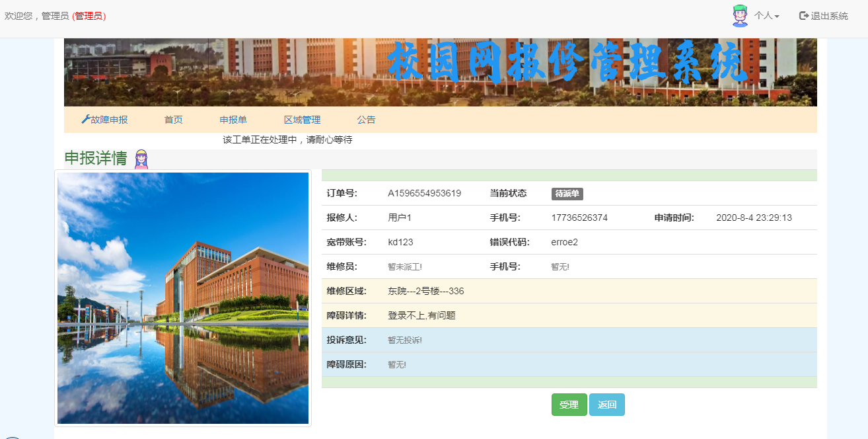Click the phone number 17736526374
The width and height of the screenshot is (868, 439).
579,218
